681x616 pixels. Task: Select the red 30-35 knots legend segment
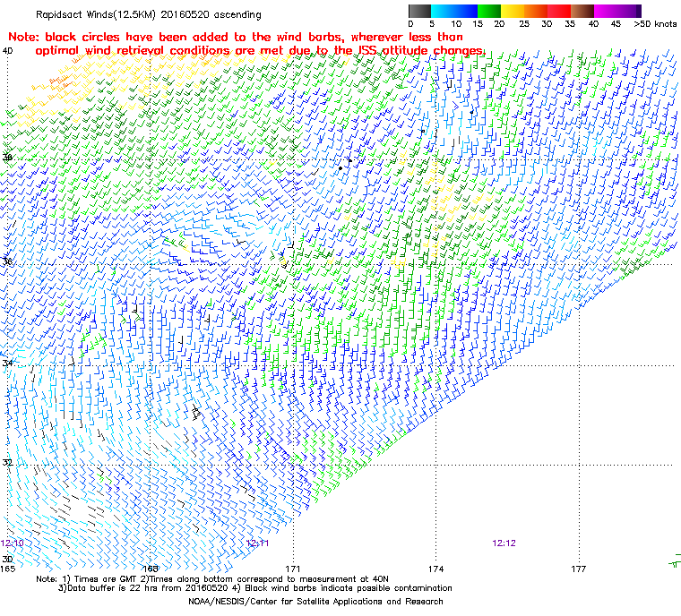(x=559, y=11)
